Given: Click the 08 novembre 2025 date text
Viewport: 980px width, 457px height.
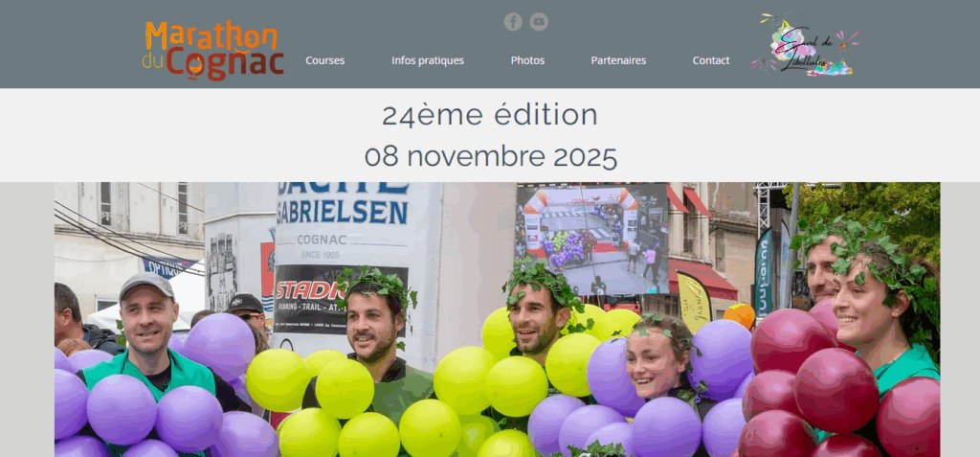Looking at the screenshot, I should (491, 156).
